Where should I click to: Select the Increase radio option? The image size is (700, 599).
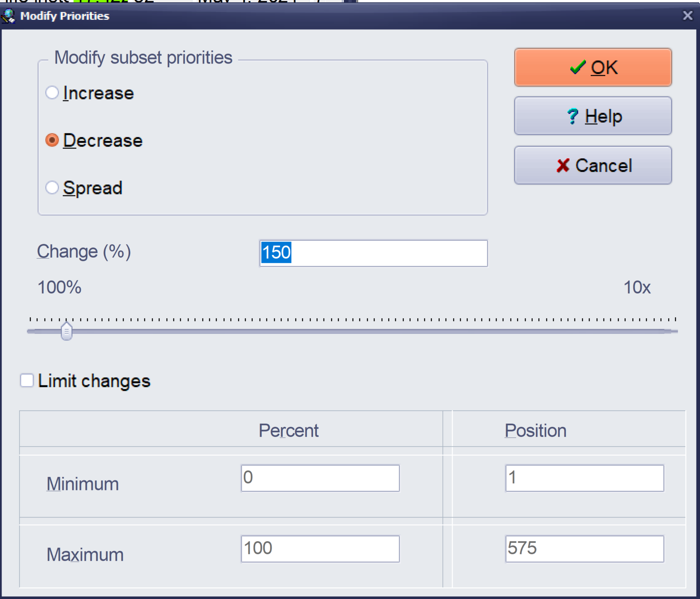coord(52,93)
